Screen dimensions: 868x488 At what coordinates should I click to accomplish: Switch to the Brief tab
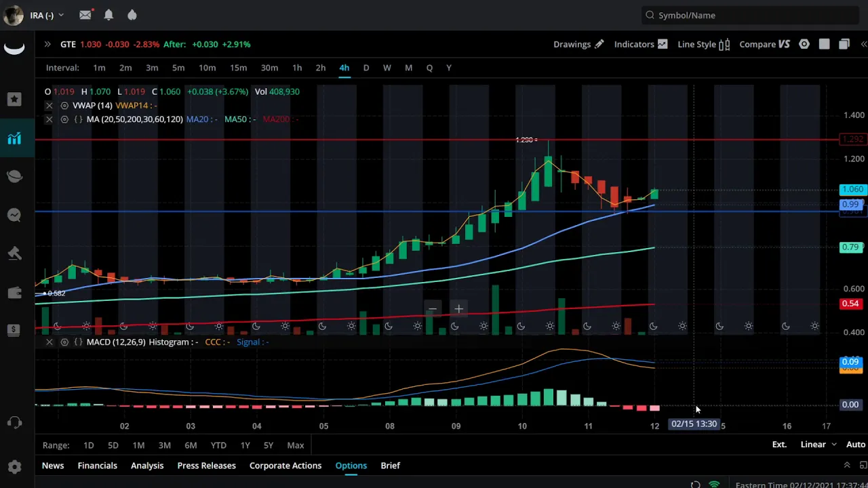(x=390, y=466)
